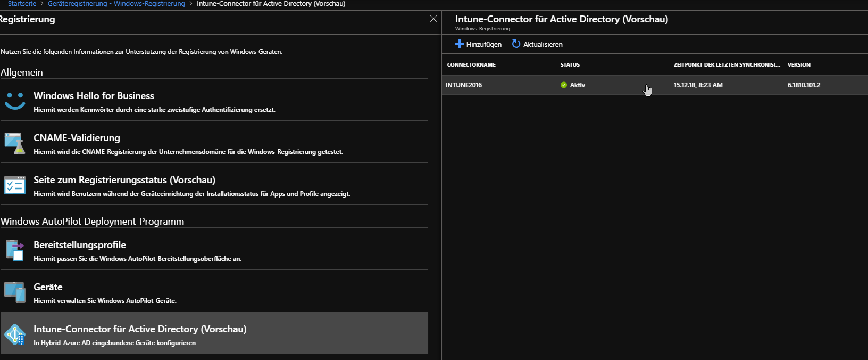The image size is (868, 360).
Task: Click the Intune-Connector blade title on the right
Action: coord(562,19)
